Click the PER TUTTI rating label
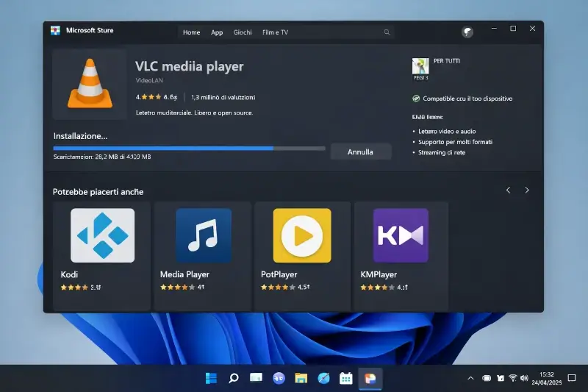 pyautogui.click(x=447, y=61)
